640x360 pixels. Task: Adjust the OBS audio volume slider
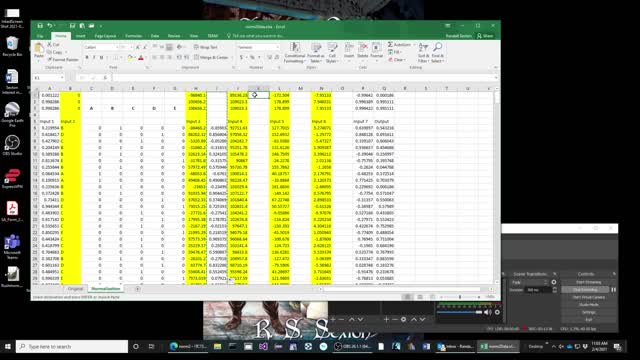point(459,312)
